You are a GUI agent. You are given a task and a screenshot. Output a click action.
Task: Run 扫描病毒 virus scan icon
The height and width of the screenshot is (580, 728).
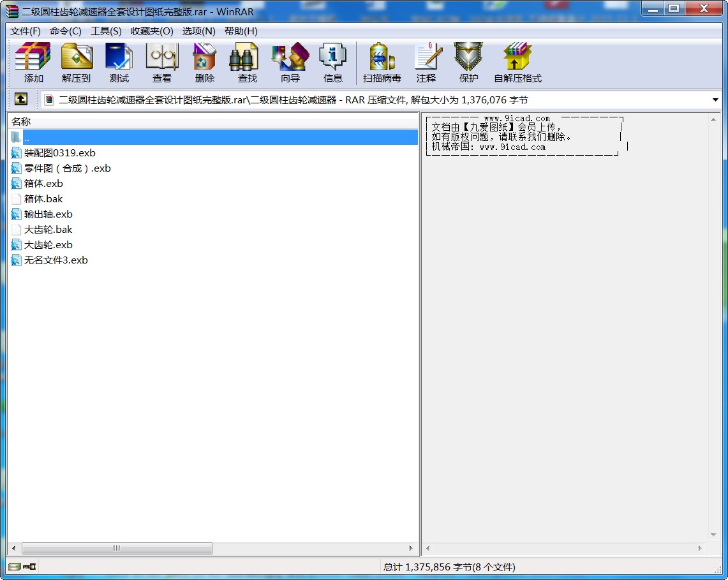pyautogui.click(x=382, y=63)
